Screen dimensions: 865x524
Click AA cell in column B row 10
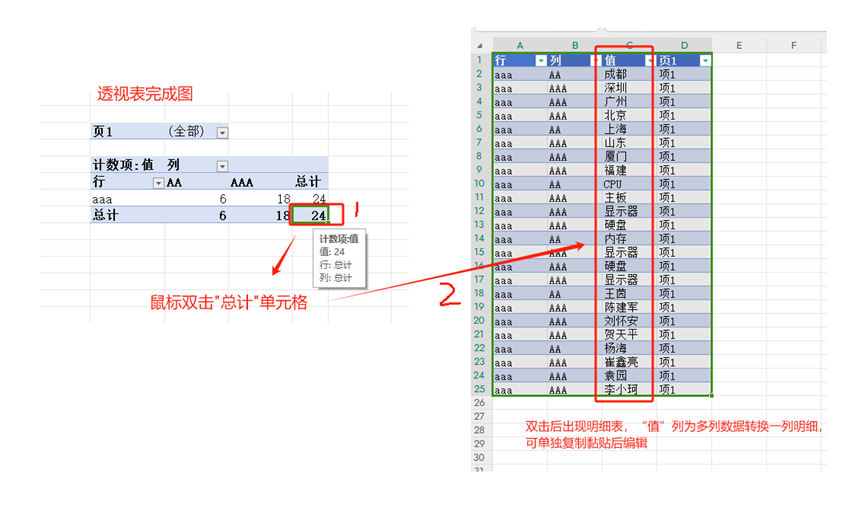(x=575, y=184)
